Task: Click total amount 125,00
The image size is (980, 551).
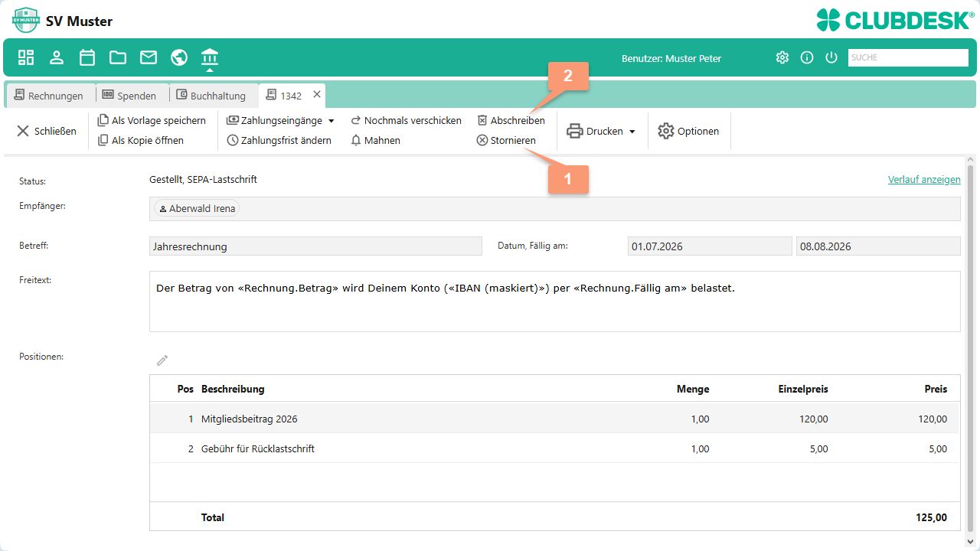Action: pyautogui.click(x=931, y=517)
